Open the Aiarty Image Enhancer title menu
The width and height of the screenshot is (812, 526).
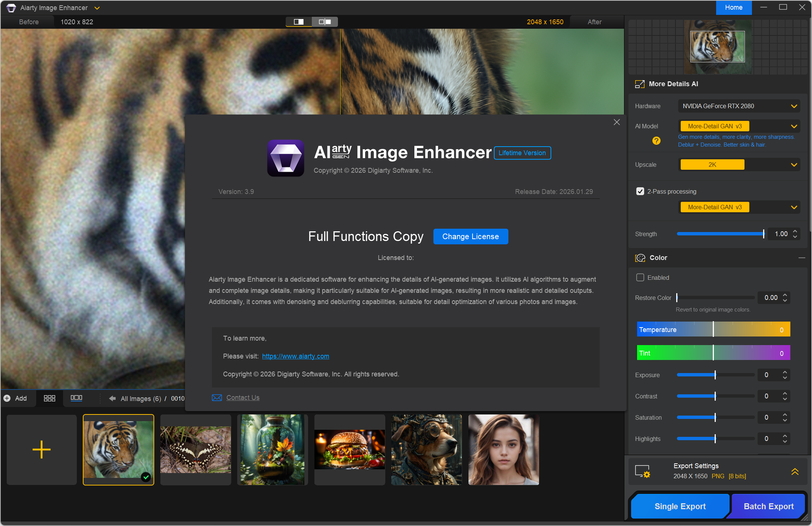tap(97, 8)
